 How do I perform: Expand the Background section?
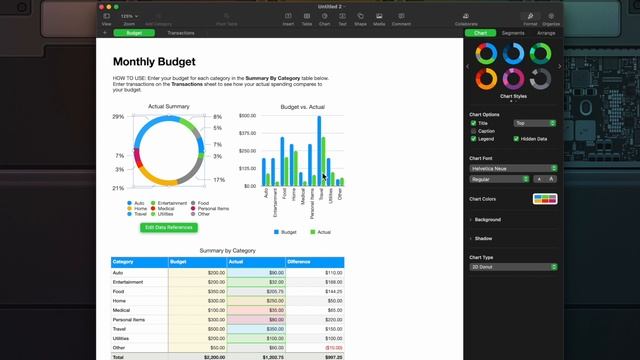487,220
